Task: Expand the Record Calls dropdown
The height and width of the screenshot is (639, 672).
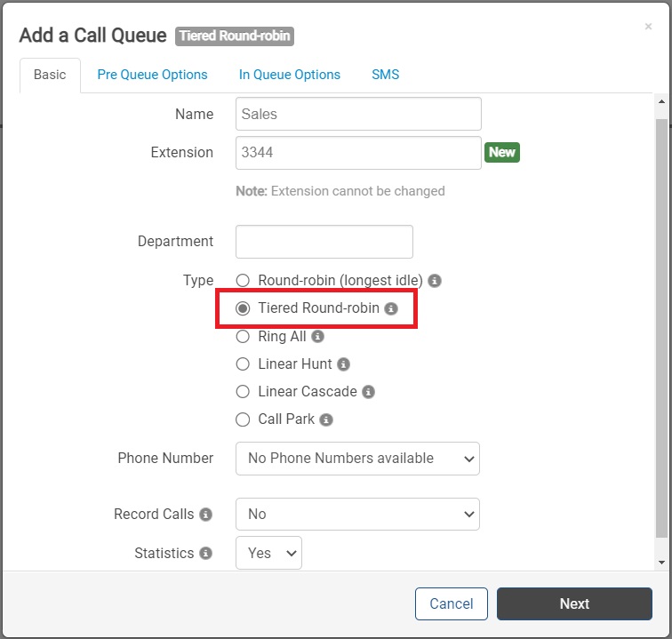Action: [x=357, y=515]
